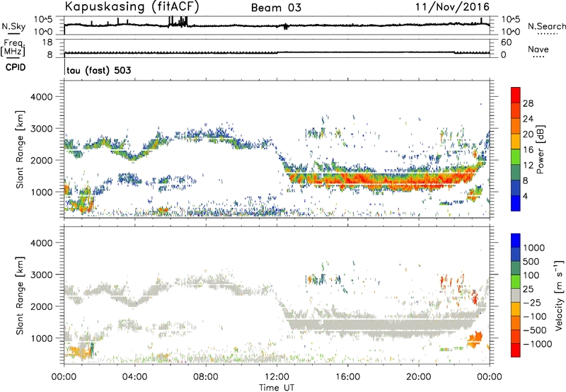This screenshot has height=392, width=566.
Task: Click the power panel 'Slant Range [km]' label
Action: [x=20, y=149]
